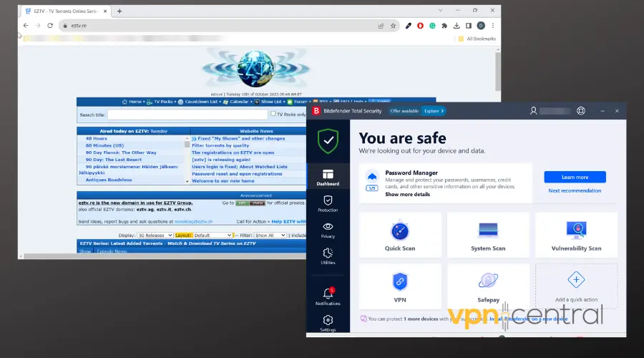Viewport: 644px width, 358px height.
Task: Click share page icon in address bar
Action: 381,26
